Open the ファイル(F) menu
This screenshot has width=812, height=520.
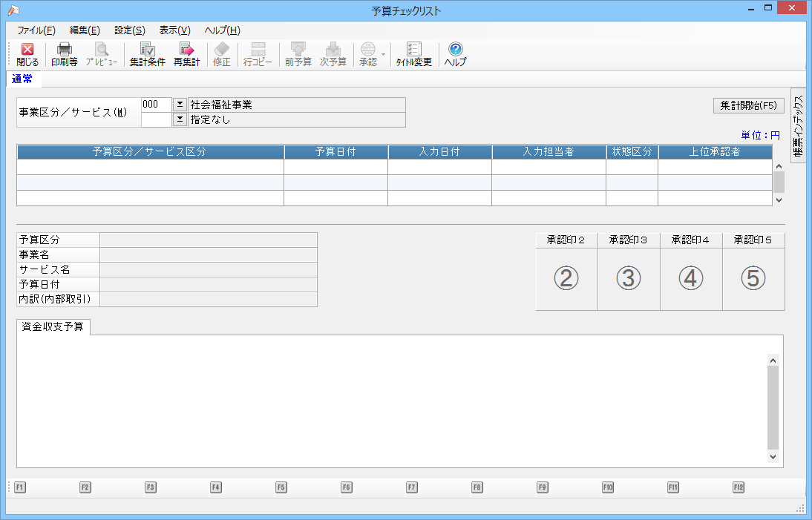click(x=36, y=30)
